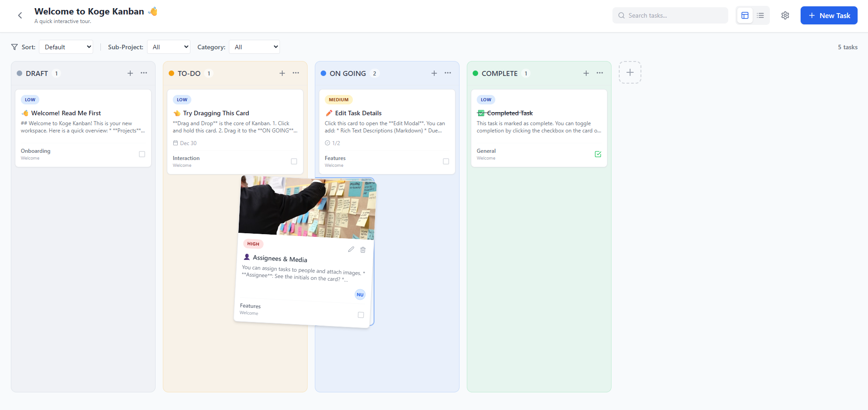
Task: Open the Sort dropdown
Action: pyautogui.click(x=66, y=47)
